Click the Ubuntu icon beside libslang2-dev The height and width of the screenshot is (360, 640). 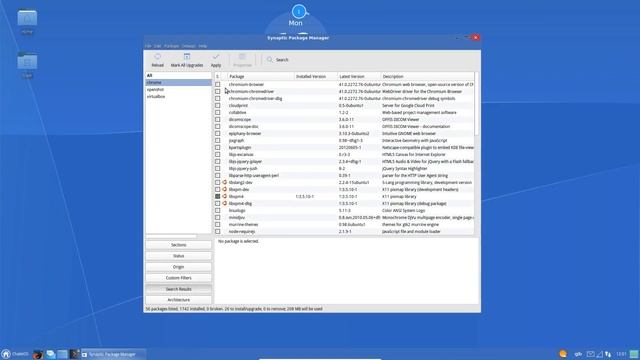(x=224, y=182)
